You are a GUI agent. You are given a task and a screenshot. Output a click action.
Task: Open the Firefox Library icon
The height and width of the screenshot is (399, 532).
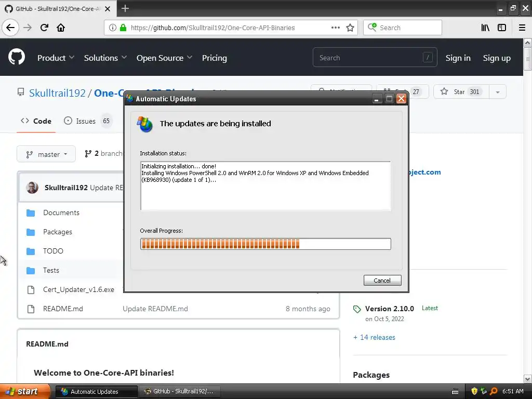tap(485, 28)
